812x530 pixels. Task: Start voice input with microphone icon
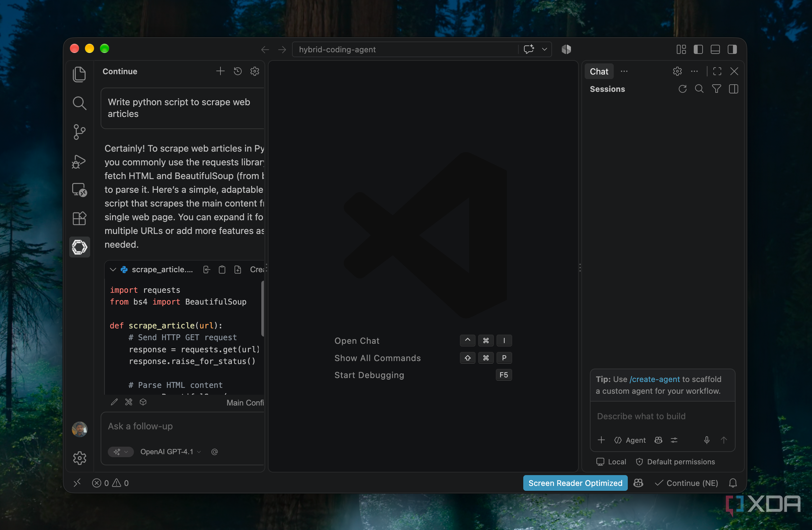706,440
